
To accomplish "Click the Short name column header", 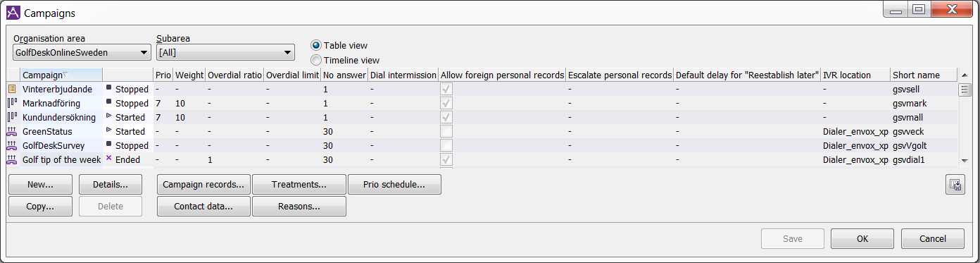I will pos(924,75).
